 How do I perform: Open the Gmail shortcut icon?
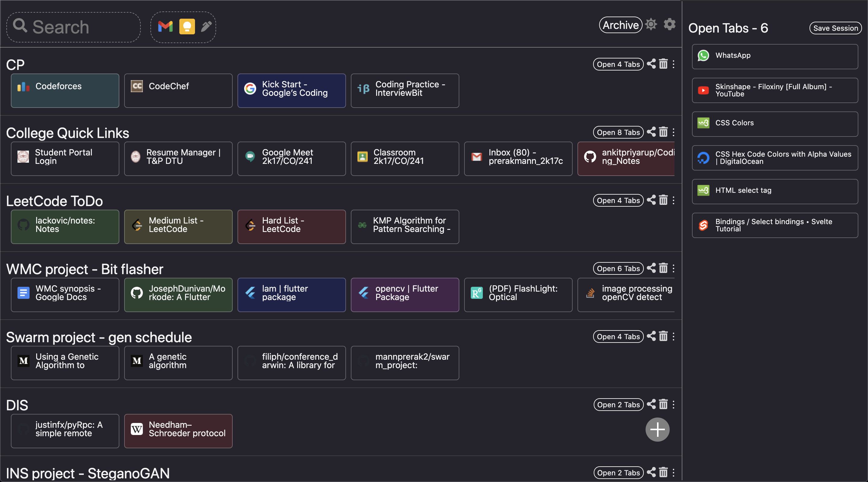tap(165, 27)
